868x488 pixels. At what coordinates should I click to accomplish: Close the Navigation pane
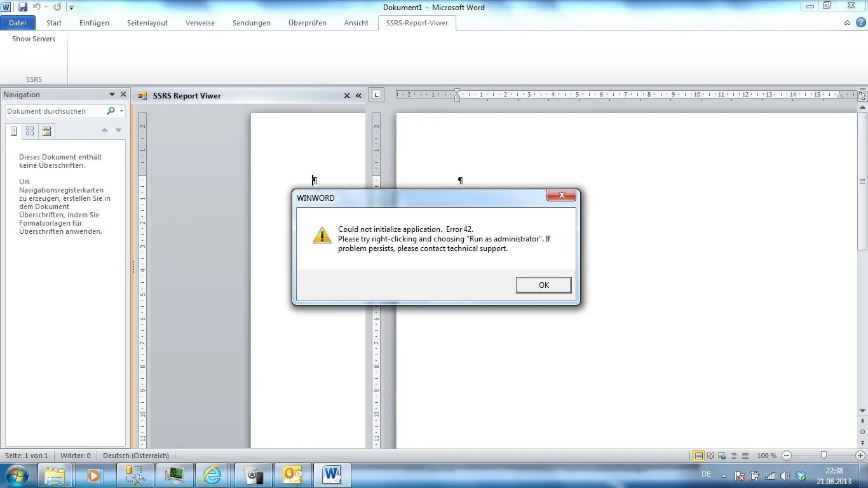click(x=123, y=95)
